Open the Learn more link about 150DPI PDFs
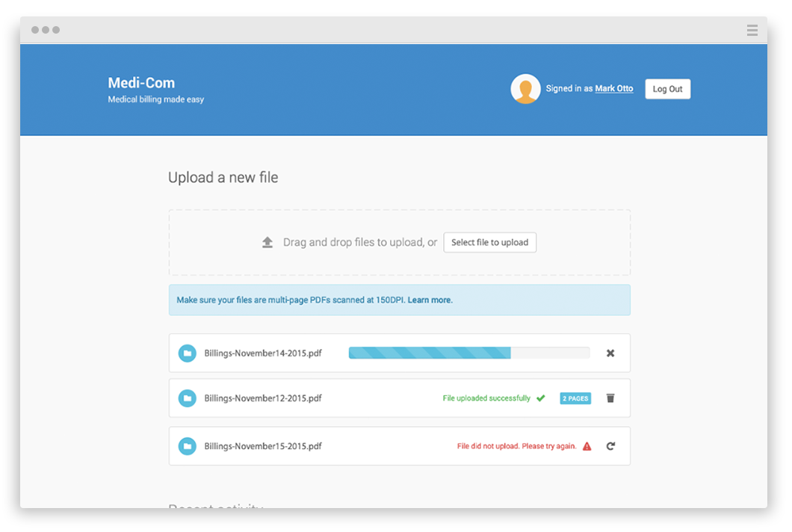The height and width of the screenshot is (532, 792). [x=432, y=300]
